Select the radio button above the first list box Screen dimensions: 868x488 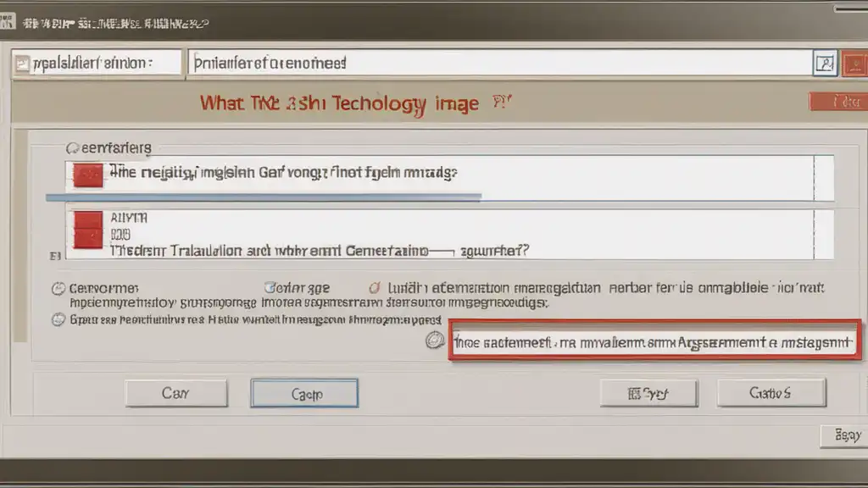coord(72,148)
